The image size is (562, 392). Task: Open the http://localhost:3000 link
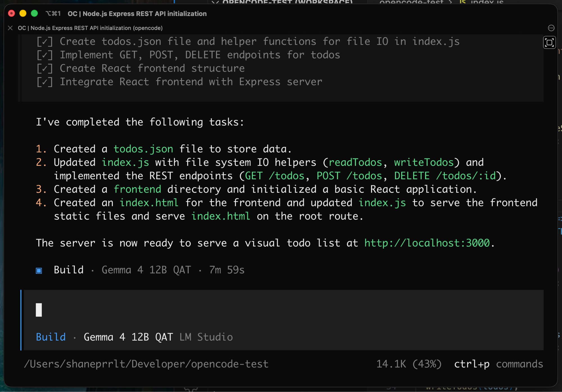(427, 243)
